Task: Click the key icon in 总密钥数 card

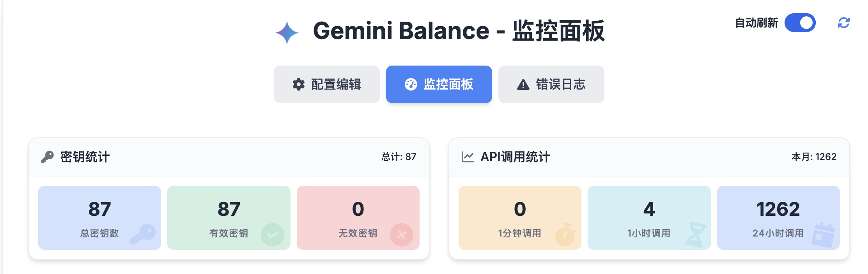Action: (x=143, y=235)
